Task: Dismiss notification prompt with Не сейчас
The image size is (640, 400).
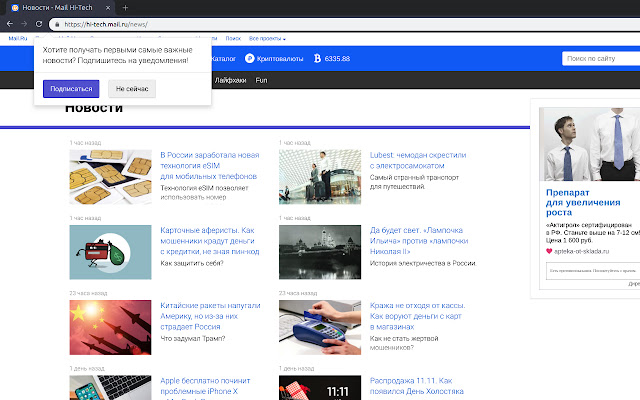Action: click(132, 89)
